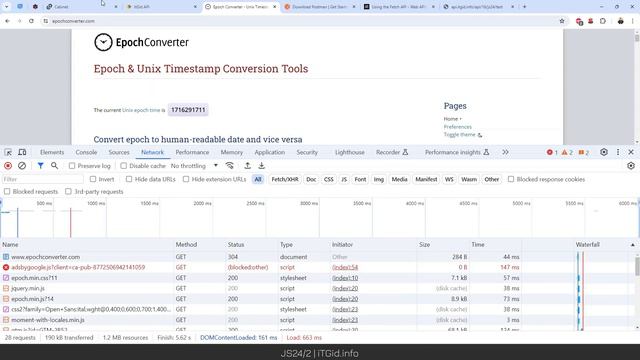
Task: Filter requests by CSS type
Action: pyautogui.click(x=329, y=179)
